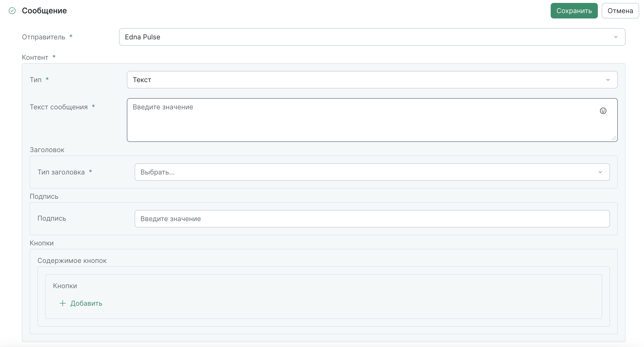Click the Сообщение section title
Screen dimensions: 644x347
[x=44, y=11]
